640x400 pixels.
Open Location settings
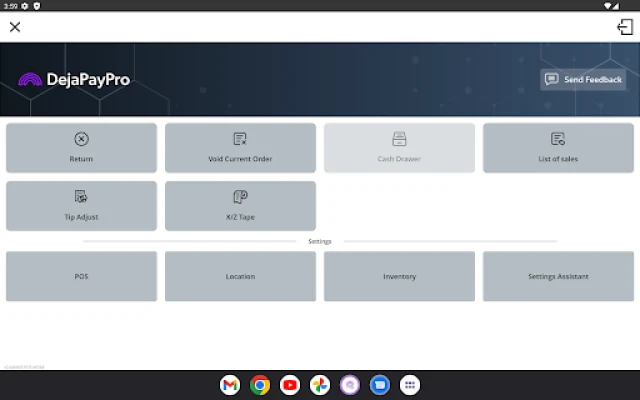coord(240,276)
